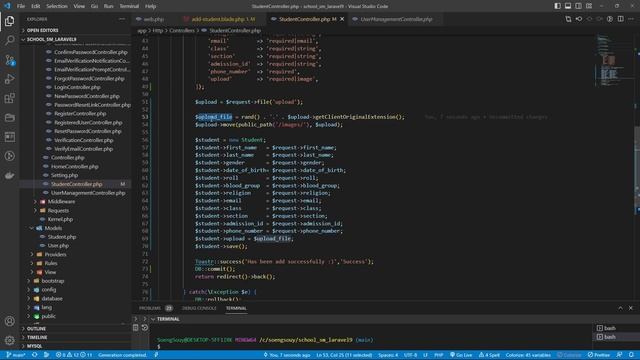
Task: Open the Run and Debug view
Action: pos(9,79)
